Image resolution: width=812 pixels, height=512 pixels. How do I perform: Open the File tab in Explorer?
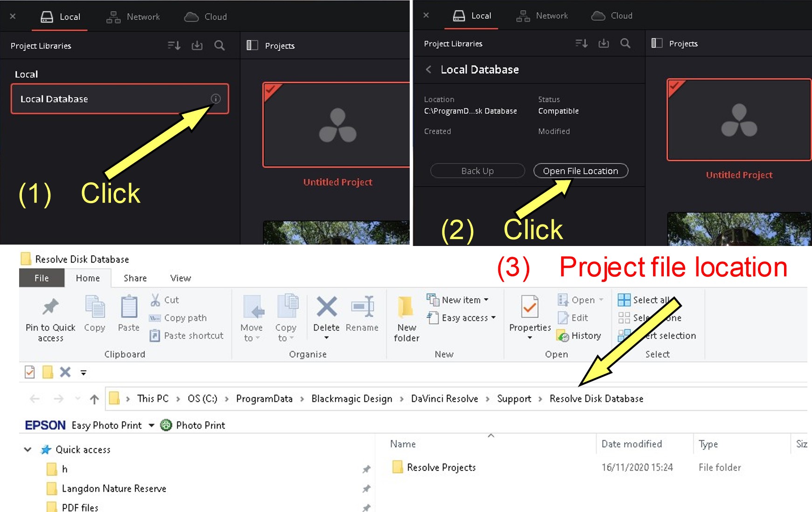pyautogui.click(x=41, y=278)
